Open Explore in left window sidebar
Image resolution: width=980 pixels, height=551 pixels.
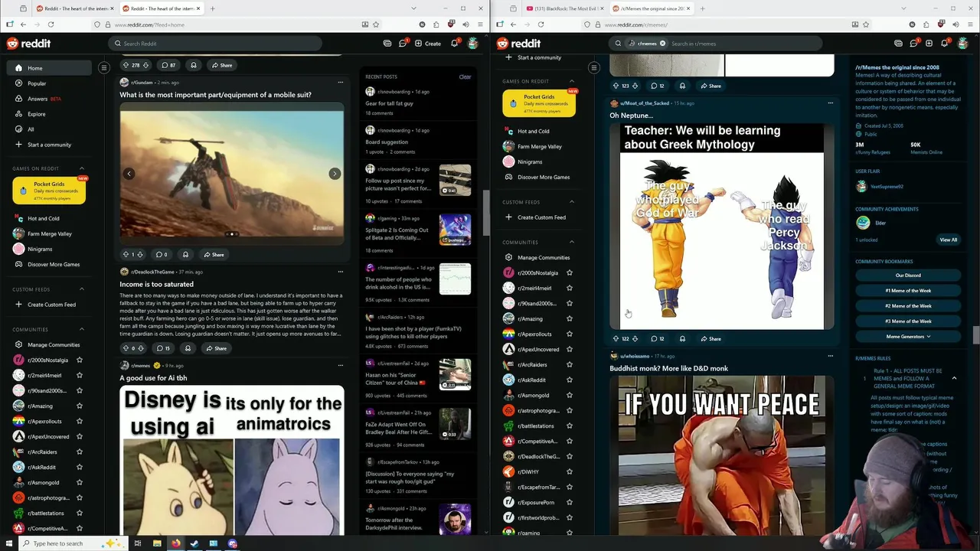point(49,114)
